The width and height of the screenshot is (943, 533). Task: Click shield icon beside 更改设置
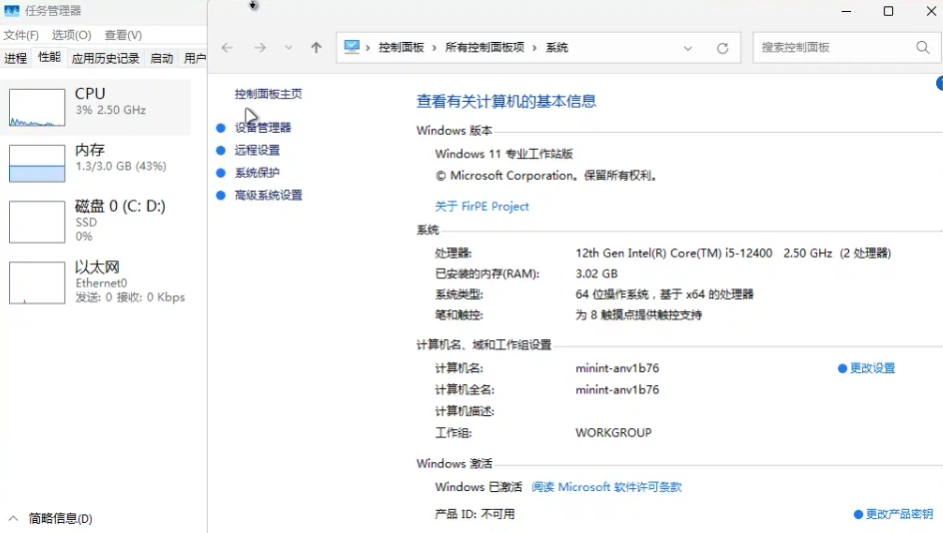point(842,368)
